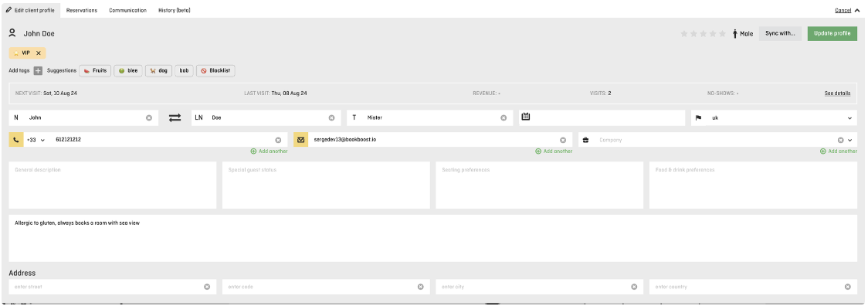Click the briefcase company icon
Image resolution: width=868 pixels, height=306 pixels.
point(585,140)
